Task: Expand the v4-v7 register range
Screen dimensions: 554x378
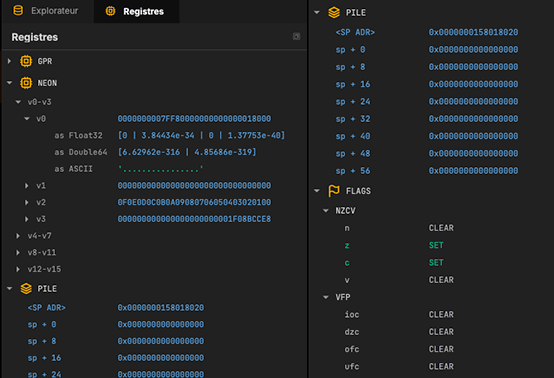Action: click(18, 236)
